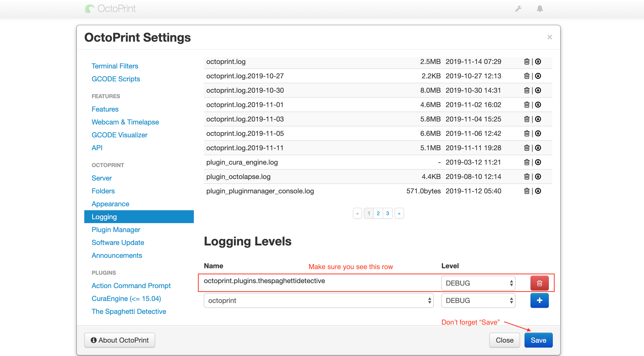Download octoprint.log.2019-11-11
The width and height of the screenshot is (644, 356).
click(x=538, y=148)
